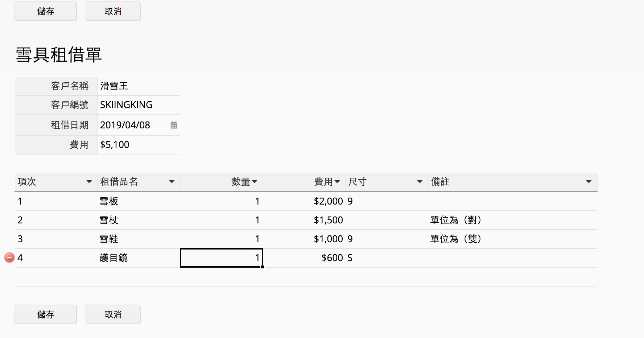
Task: Open the 租借品名 column dropdown arrow
Action: pyautogui.click(x=172, y=181)
